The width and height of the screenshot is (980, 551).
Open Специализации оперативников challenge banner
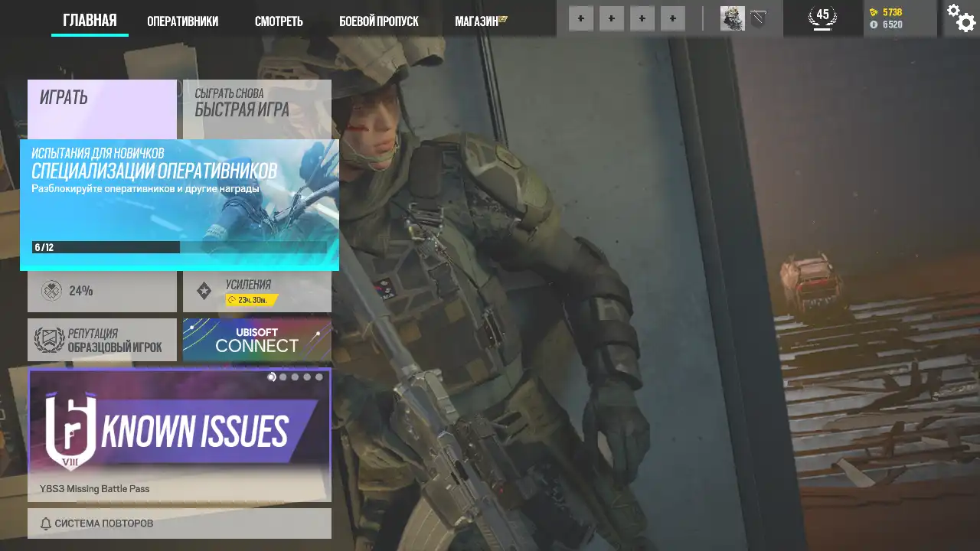click(179, 204)
